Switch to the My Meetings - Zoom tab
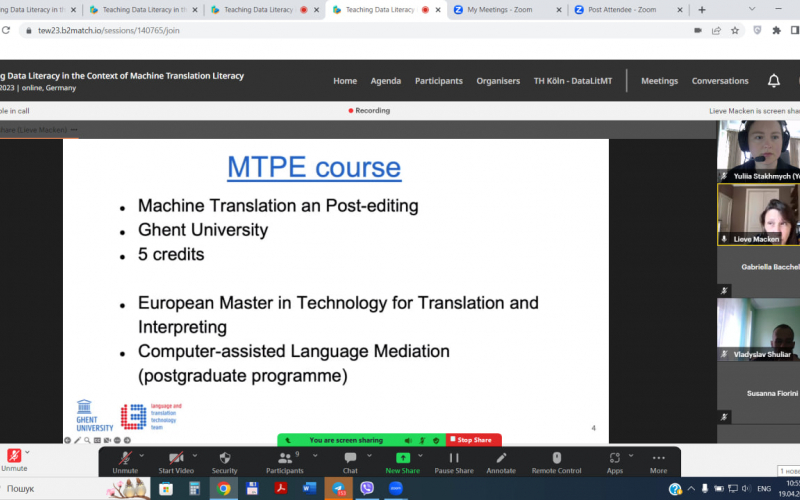 coord(507,10)
